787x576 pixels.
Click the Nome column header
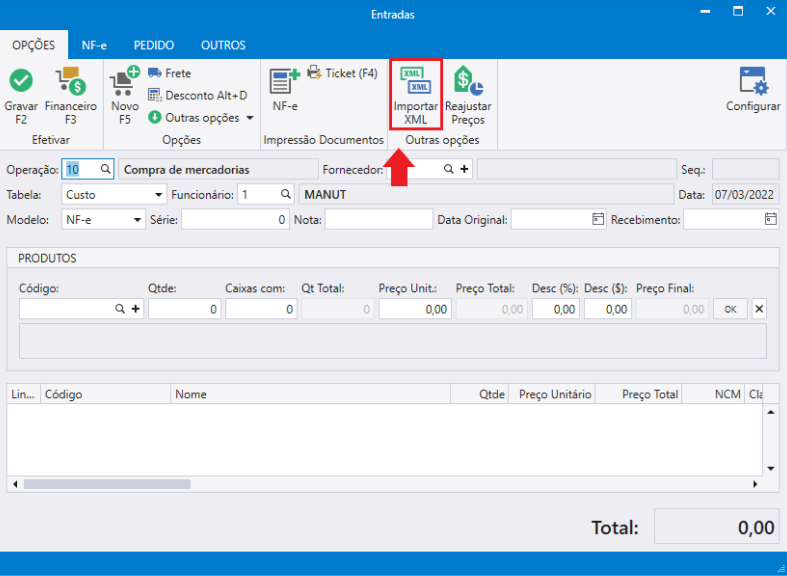(311, 394)
